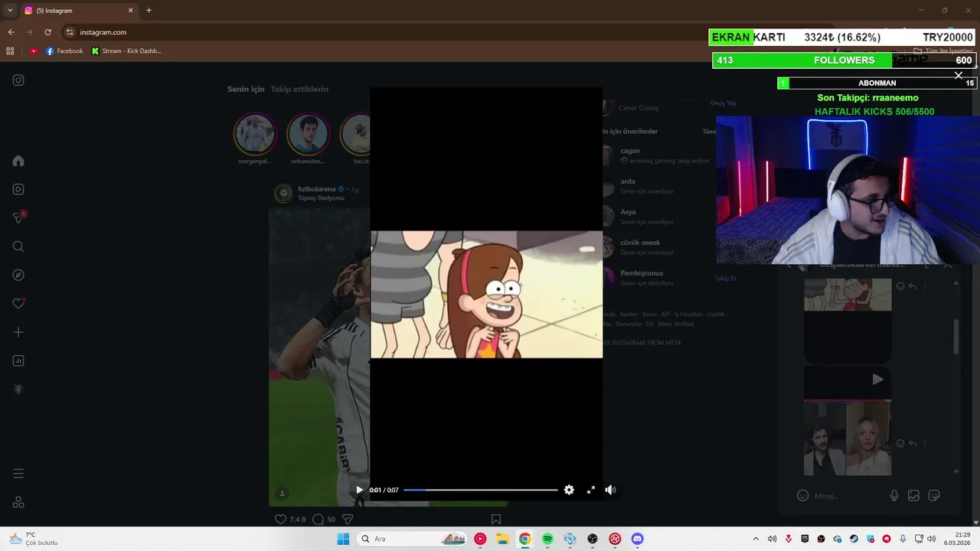Click the Geçiş Yap link
The width and height of the screenshot is (980, 551).
click(723, 103)
